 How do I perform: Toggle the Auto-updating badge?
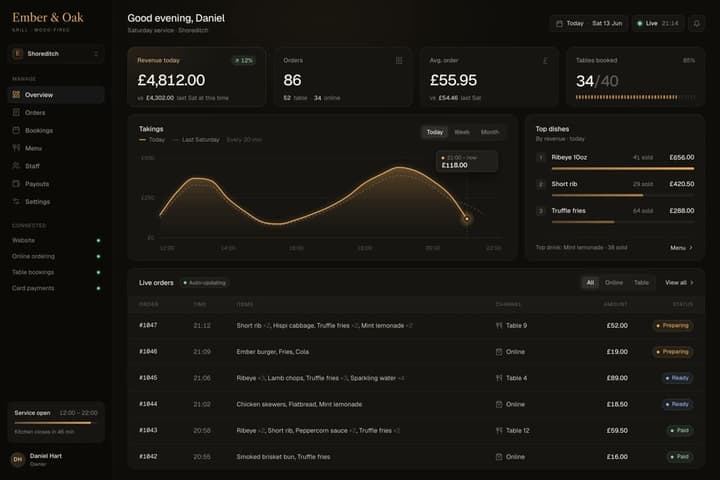coord(204,283)
